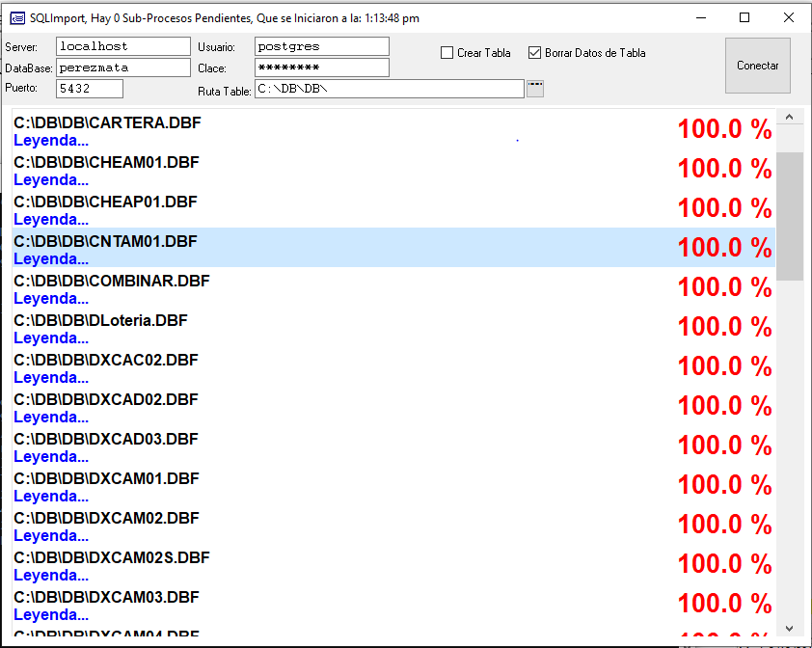Open the browse folder button next to Ruta Table
812x648 pixels.
[x=535, y=89]
